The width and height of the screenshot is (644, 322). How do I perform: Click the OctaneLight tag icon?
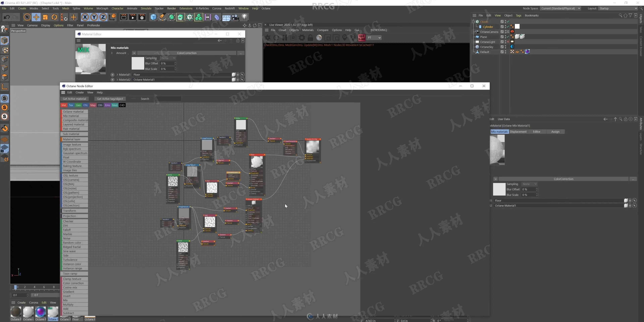pyautogui.click(x=512, y=42)
